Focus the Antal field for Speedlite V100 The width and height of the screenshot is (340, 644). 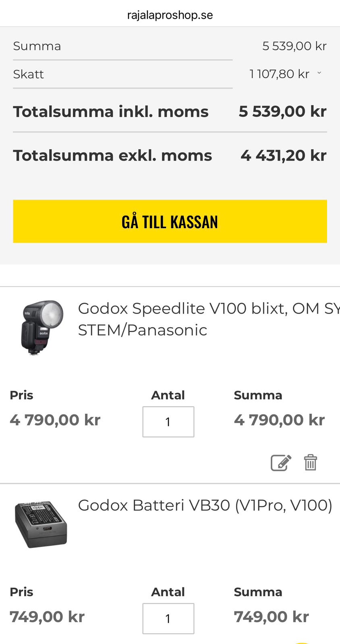[x=168, y=422]
